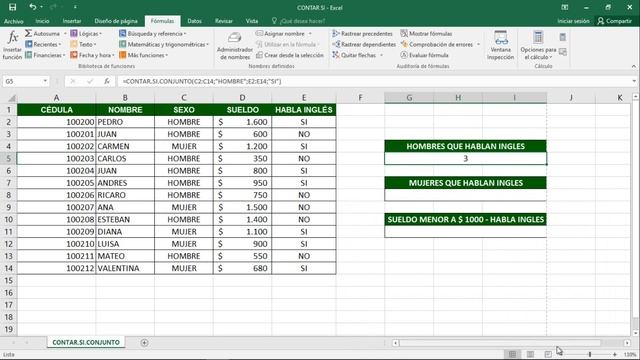This screenshot has width=640, height=360.
Task: Click Rastrear dependientes
Action: pyautogui.click(x=364, y=44)
